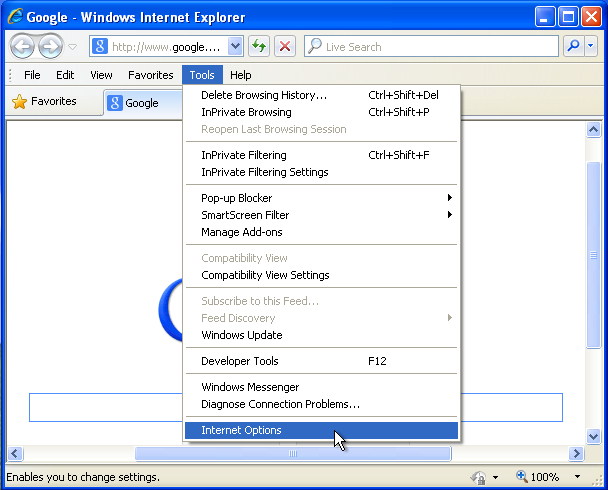Viewport: 608px width, 490px height.
Task: Open Compatibility View Settings
Action: tap(321, 275)
